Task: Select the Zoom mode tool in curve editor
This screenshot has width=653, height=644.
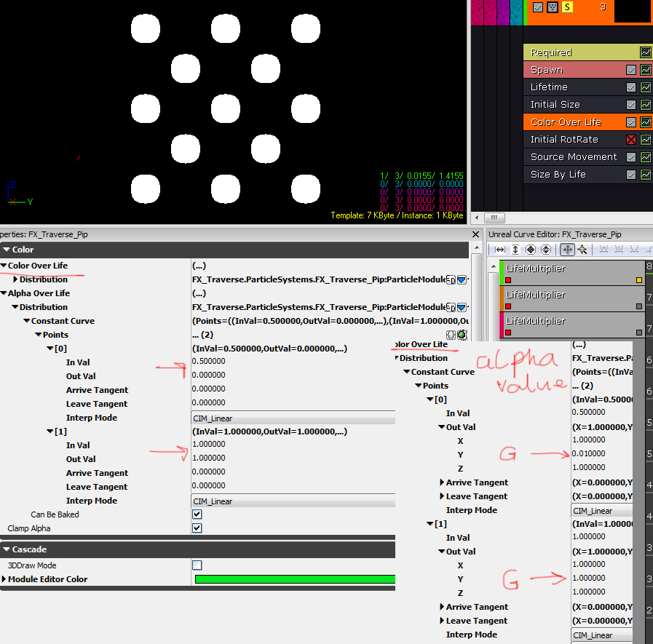Action: pyautogui.click(x=582, y=250)
